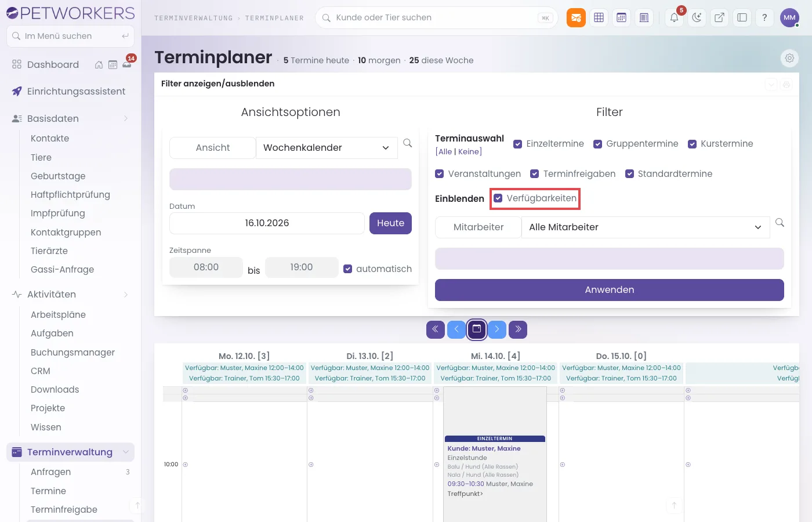Viewport: 812px width, 522px height.
Task: Click the Datum field showing 16.10.2026
Action: coord(267,223)
